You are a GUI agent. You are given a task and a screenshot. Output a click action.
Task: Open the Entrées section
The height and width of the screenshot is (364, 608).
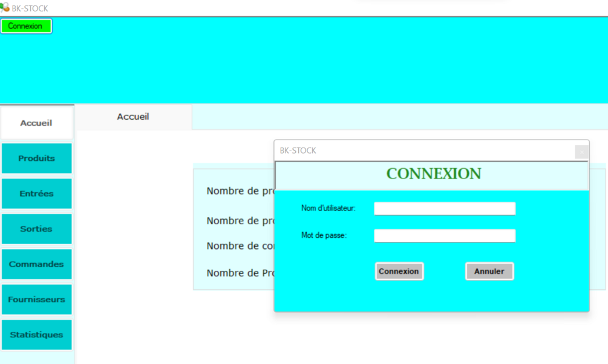pos(36,193)
